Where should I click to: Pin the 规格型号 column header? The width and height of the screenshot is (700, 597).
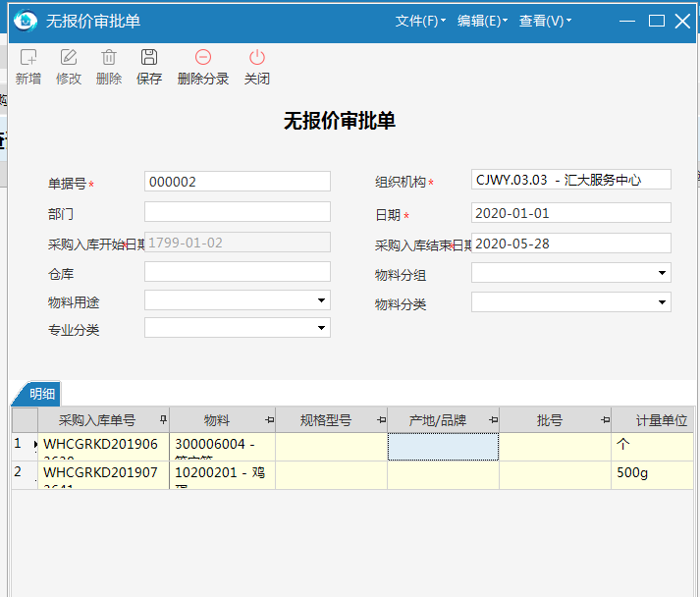point(381,419)
